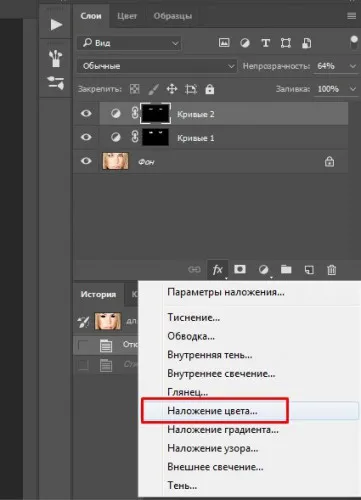Filter layers by adjustment layers icon

click(x=245, y=43)
